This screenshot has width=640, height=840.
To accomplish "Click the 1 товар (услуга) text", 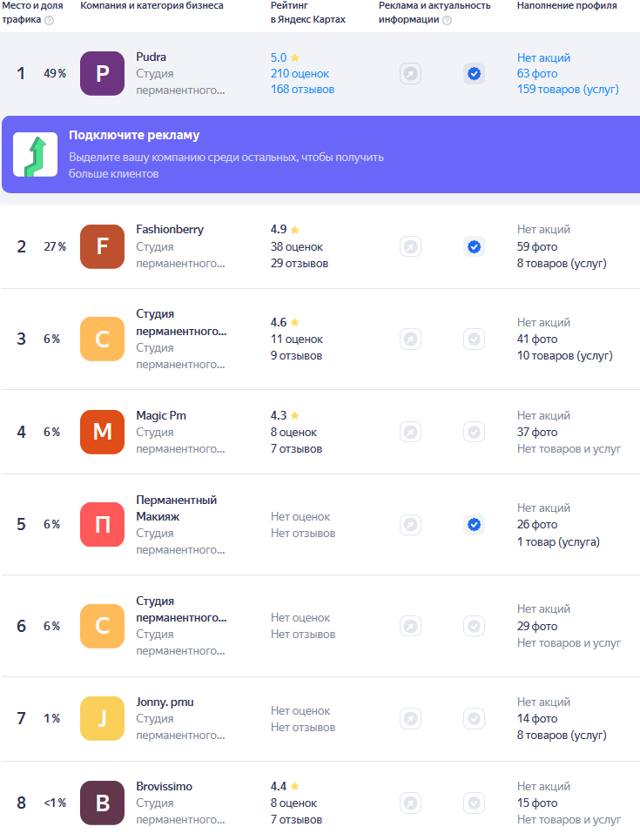I will [558, 541].
